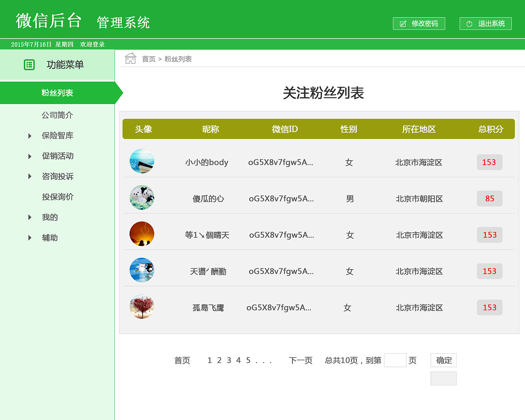Open 我的 menu item

coord(50,218)
